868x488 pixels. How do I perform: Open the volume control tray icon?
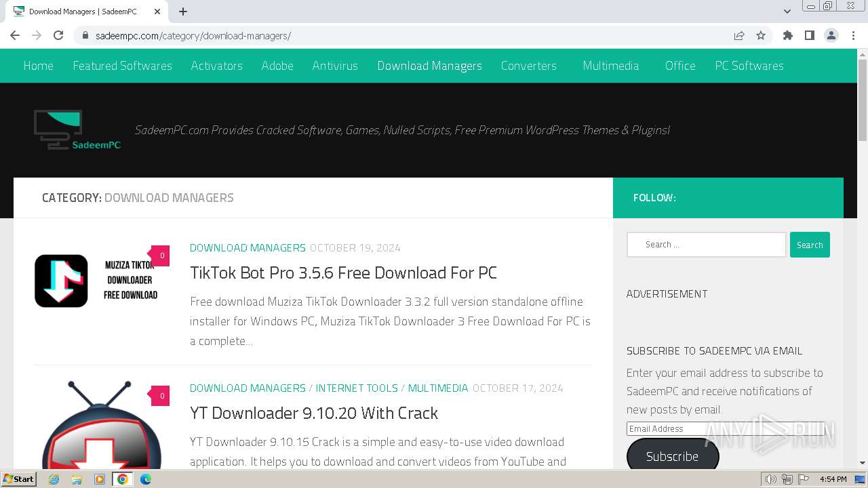771,479
